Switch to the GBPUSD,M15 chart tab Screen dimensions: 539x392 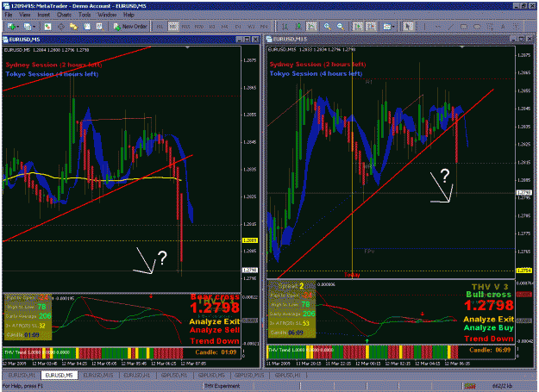click(x=250, y=376)
